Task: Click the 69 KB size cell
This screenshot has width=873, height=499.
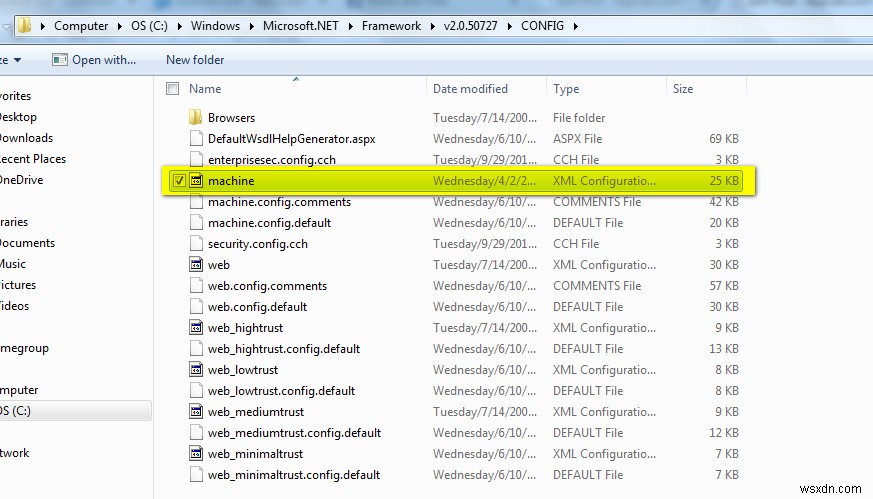Action: coord(724,139)
